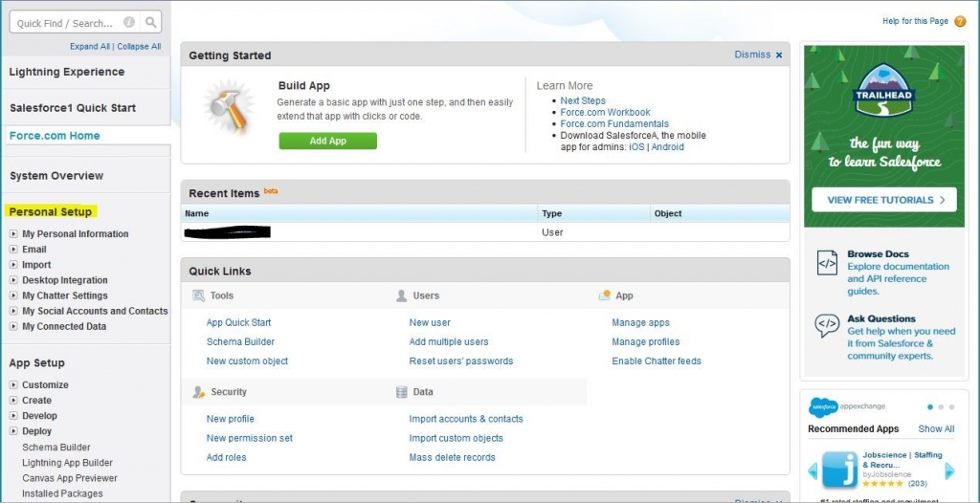
Task: Expand My Connected Data node
Action: coord(13,326)
